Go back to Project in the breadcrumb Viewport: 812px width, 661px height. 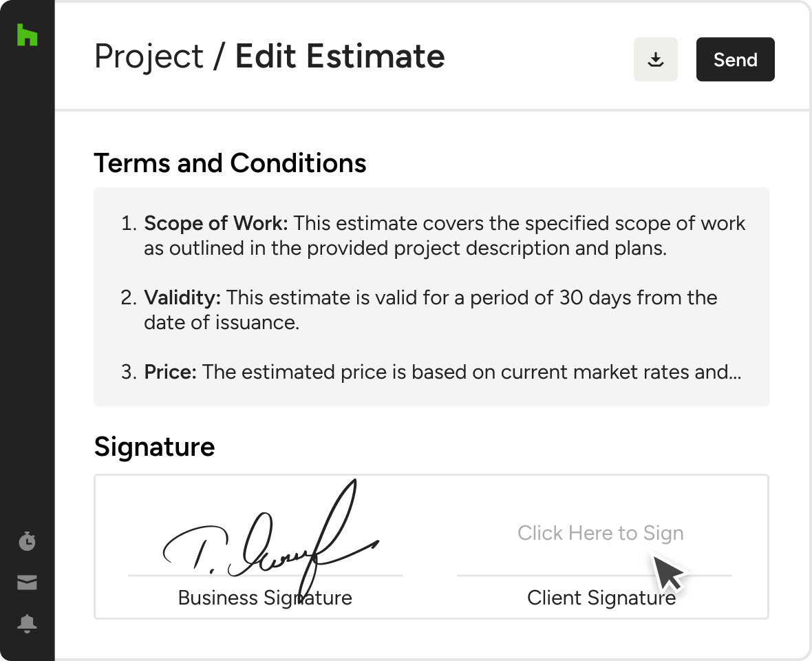149,56
